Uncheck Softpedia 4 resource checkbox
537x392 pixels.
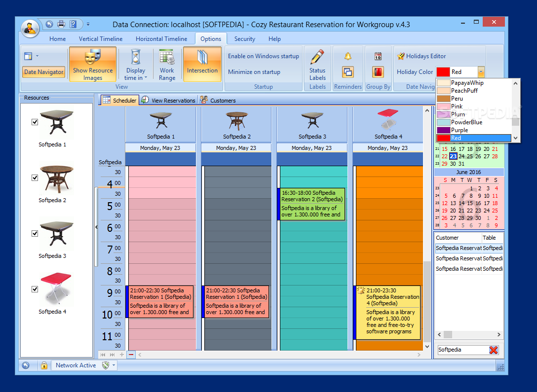(x=35, y=289)
